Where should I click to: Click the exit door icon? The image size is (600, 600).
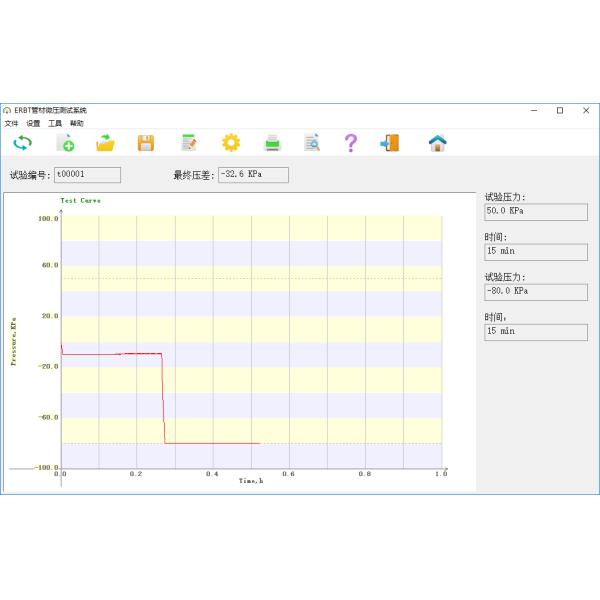(389, 143)
